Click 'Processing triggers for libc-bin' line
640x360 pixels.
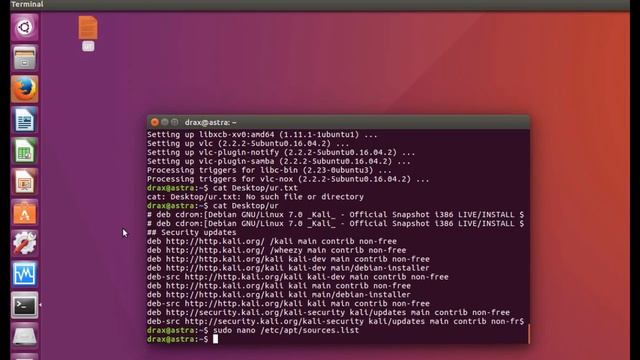pos(269,170)
